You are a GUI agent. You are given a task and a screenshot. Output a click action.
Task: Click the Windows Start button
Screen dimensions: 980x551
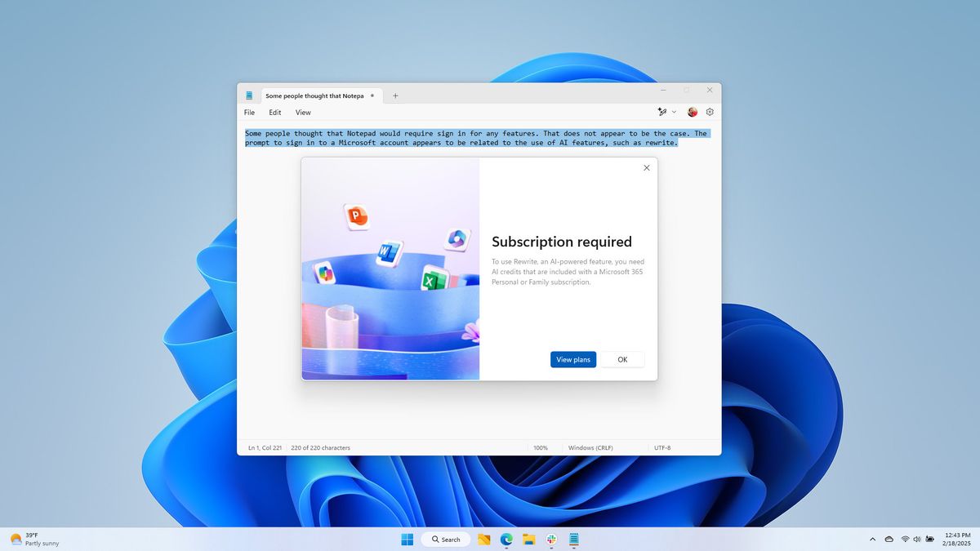point(407,540)
